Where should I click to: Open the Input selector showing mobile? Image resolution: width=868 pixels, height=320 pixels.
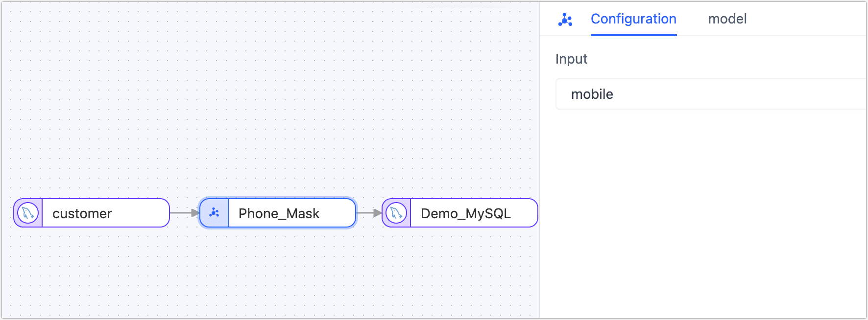[710, 94]
